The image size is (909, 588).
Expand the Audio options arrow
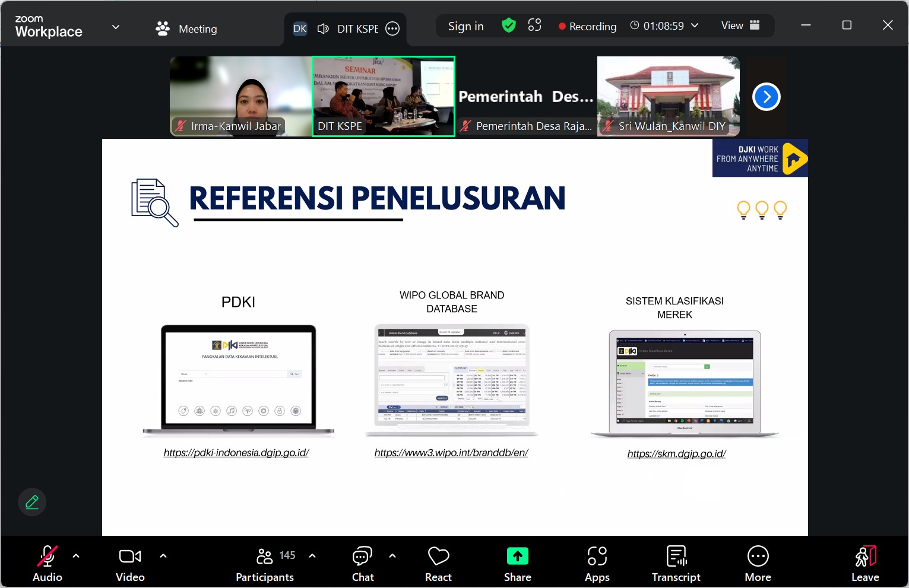coord(76,556)
